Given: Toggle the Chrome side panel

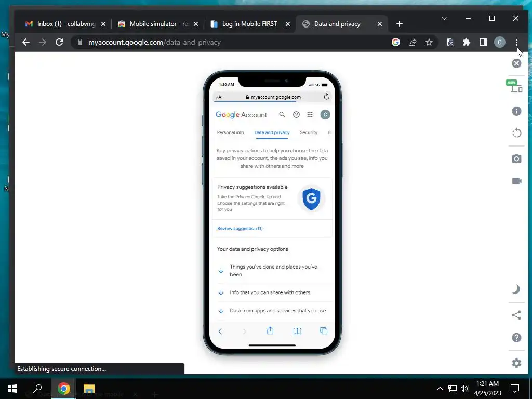Looking at the screenshot, I should click(x=483, y=43).
